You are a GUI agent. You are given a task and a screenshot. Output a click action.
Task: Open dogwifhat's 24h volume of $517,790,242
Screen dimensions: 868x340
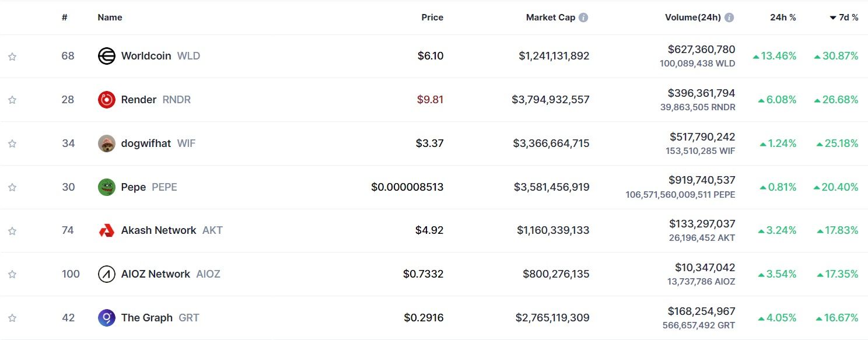click(x=702, y=137)
